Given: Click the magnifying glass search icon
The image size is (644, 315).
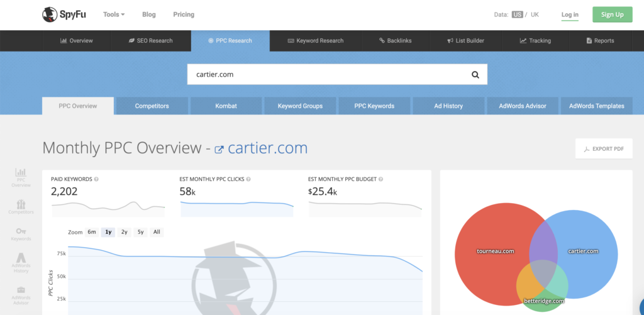Looking at the screenshot, I should click(475, 75).
